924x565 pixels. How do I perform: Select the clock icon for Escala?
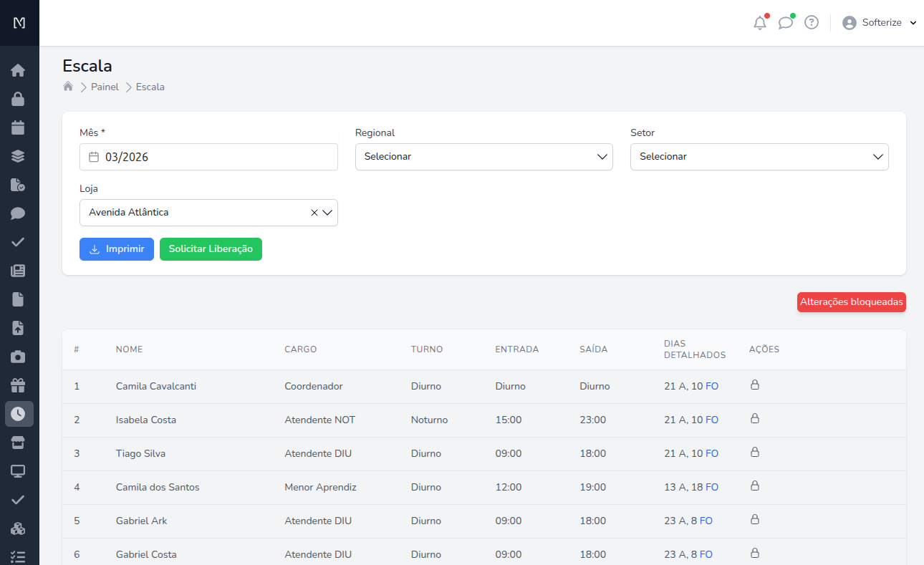tap(19, 414)
